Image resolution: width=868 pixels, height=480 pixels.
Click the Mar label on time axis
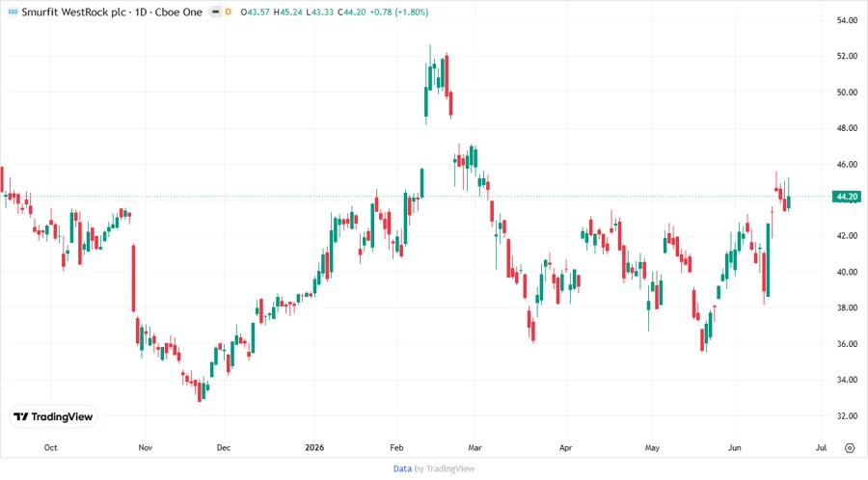coord(475,447)
